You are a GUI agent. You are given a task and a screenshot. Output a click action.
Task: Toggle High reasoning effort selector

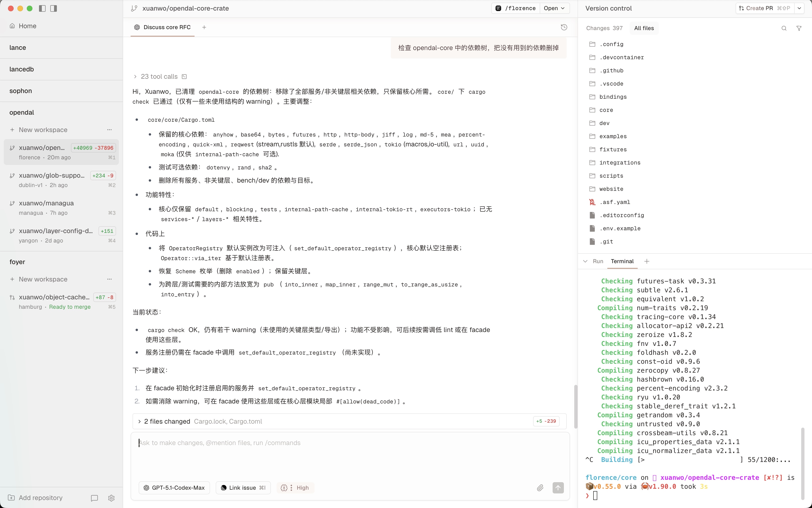(x=296, y=488)
